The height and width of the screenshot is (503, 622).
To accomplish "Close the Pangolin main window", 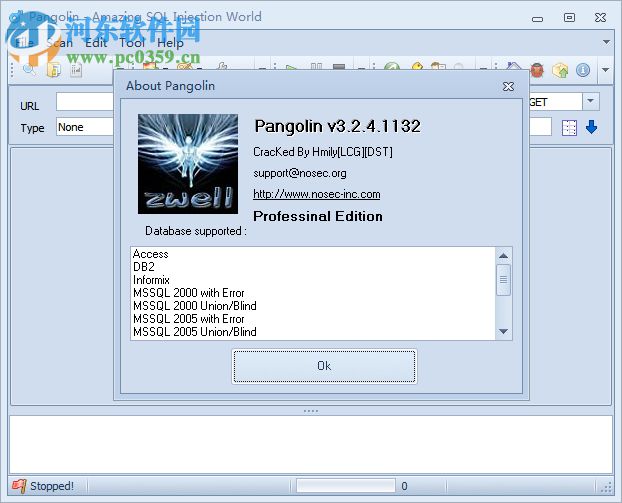I will 600,17.
